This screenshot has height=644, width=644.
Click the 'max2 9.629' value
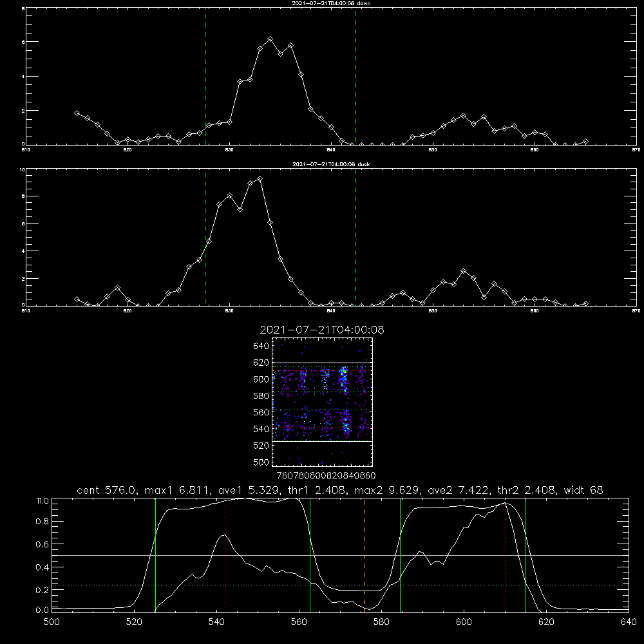tap(386, 490)
